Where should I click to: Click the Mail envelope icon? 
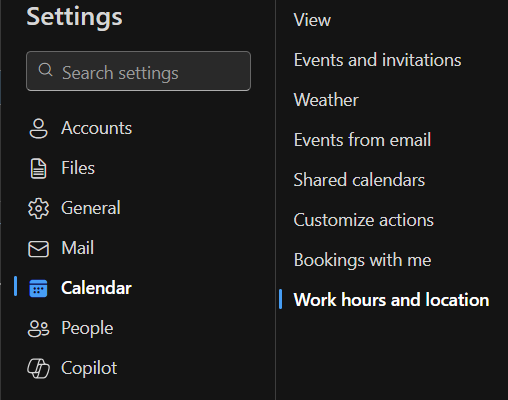pos(38,249)
